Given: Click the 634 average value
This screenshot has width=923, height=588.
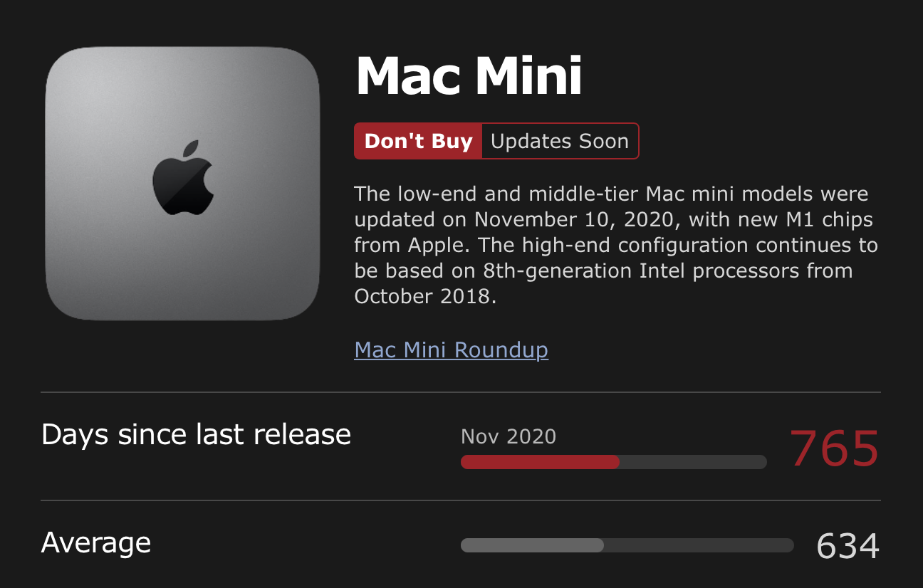Looking at the screenshot, I should [848, 546].
